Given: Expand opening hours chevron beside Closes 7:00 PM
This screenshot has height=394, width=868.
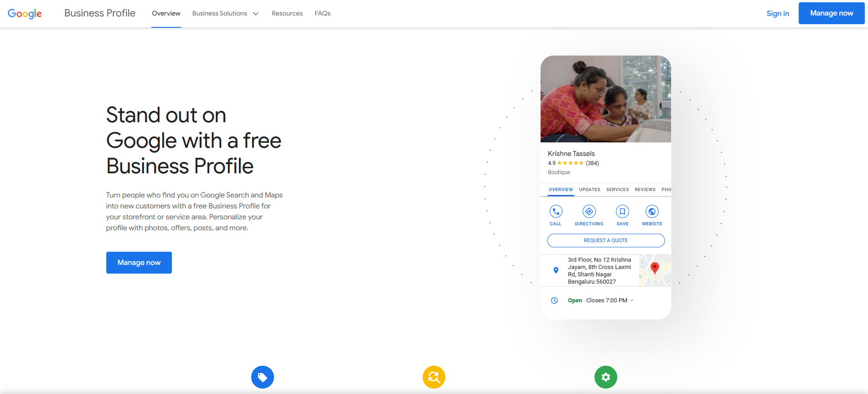Looking at the screenshot, I should (x=631, y=301).
